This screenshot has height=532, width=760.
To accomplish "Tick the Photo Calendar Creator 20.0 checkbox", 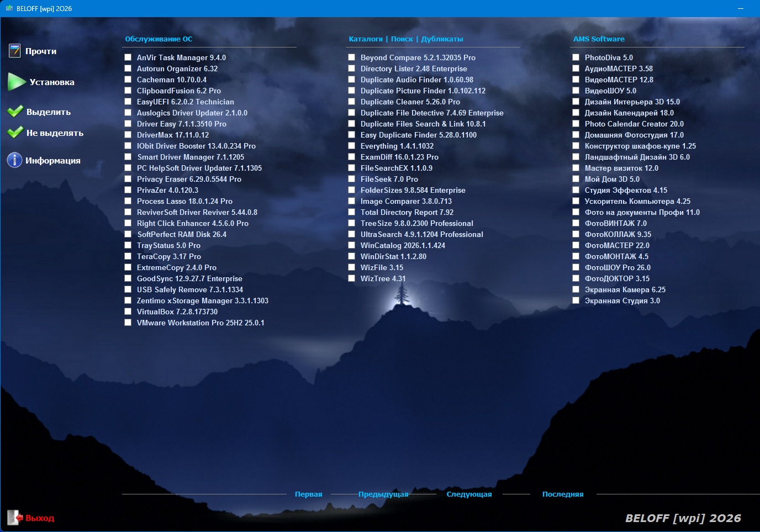I will click(576, 124).
